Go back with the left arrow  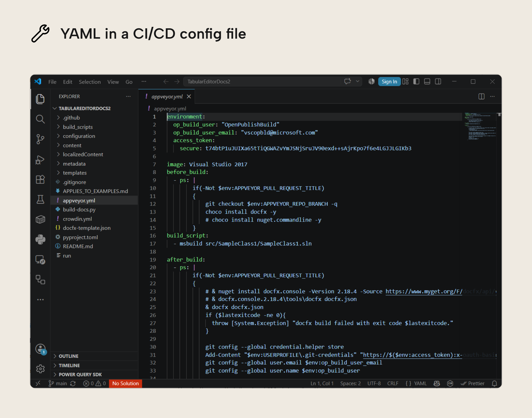pyautogui.click(x=166, y=81)
